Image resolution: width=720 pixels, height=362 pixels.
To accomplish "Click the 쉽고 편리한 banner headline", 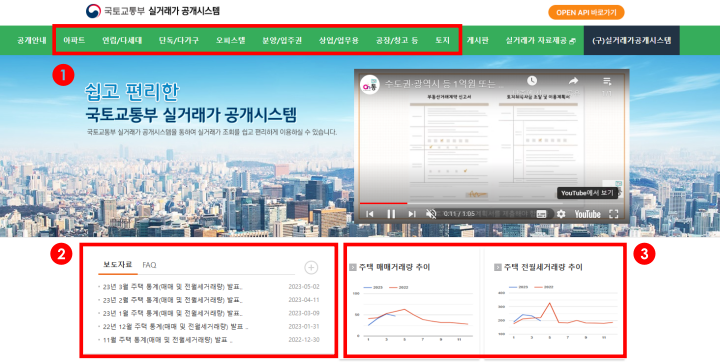I will point(132,92).
